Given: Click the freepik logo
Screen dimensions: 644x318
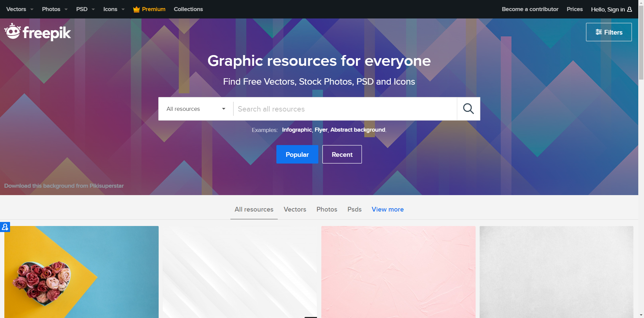Looking at the screenshot, I should 38,32.
